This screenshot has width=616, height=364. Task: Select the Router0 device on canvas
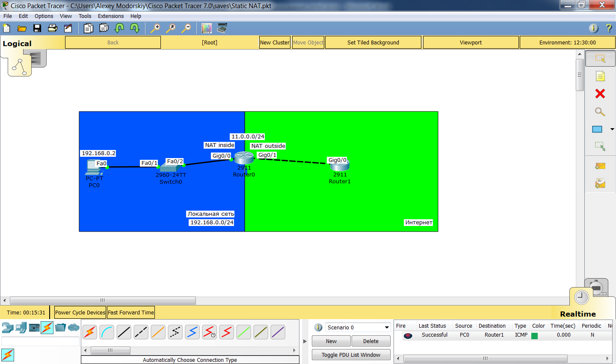click(x=244, y=158)
